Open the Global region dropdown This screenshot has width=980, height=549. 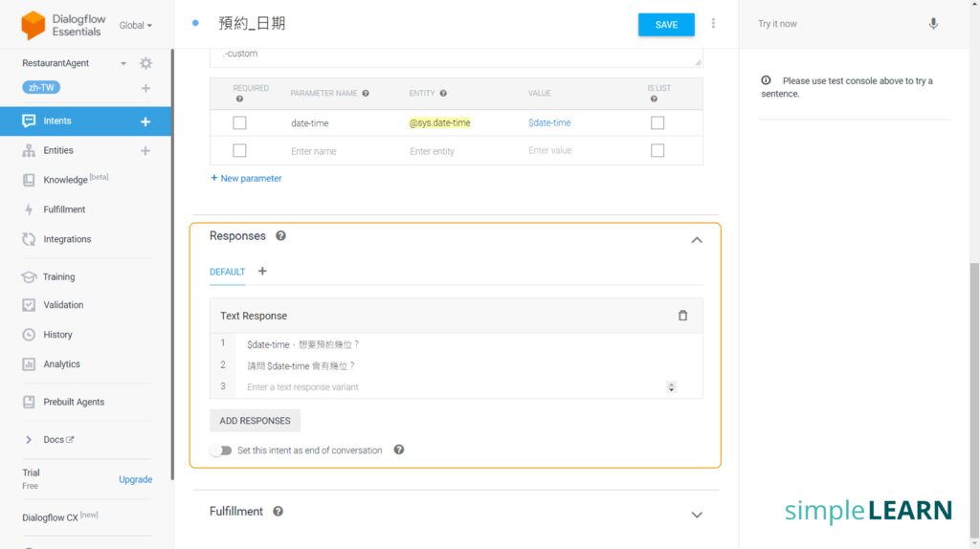(x=135, y=26)
